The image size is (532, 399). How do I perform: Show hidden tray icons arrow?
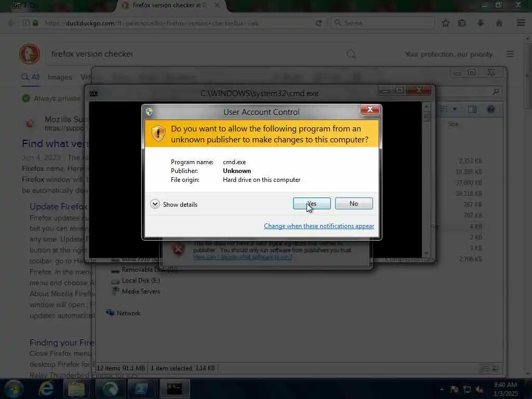[442, 389]
